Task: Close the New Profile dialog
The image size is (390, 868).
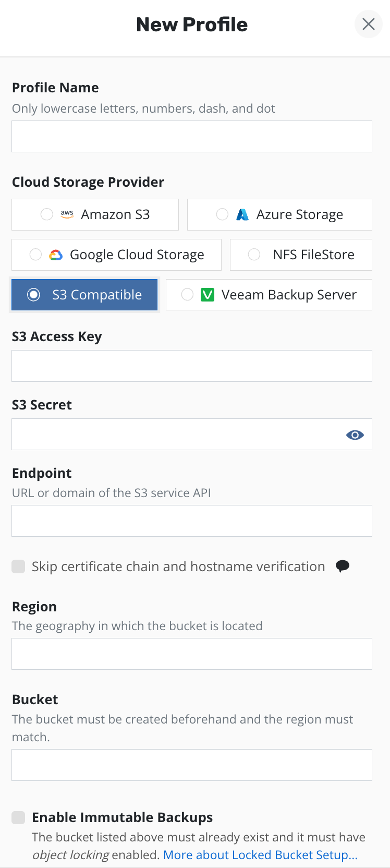Action: point(368,25)
